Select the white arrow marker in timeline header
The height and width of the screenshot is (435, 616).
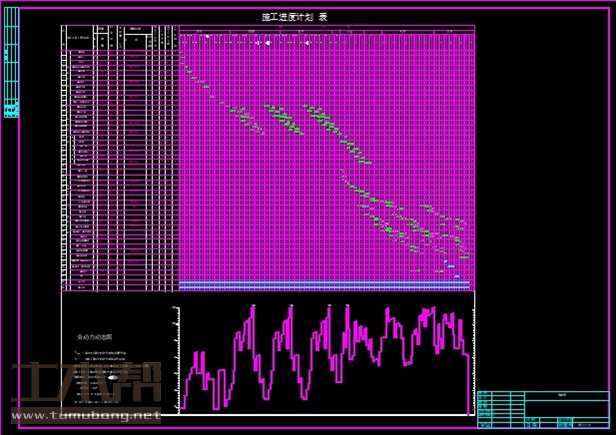208,36
